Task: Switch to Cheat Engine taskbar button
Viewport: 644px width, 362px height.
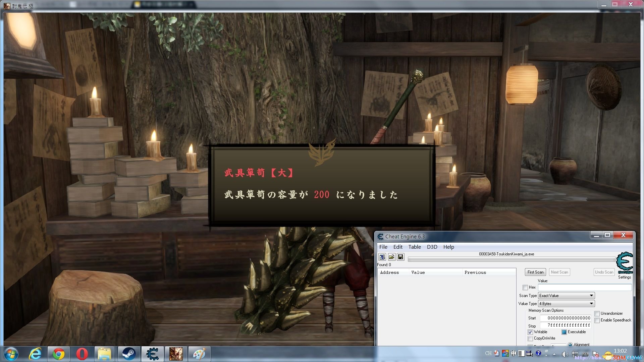Action: point(152,354)
